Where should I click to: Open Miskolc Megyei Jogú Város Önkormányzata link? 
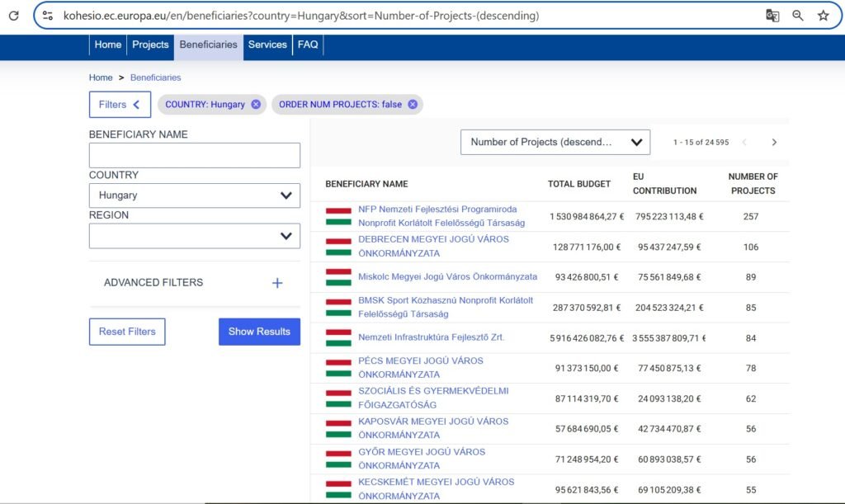click(x=448, y=277)
